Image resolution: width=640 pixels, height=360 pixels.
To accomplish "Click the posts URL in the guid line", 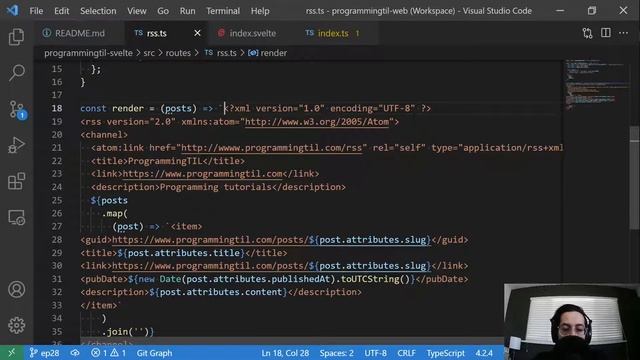I will click(x=271, y=240).
